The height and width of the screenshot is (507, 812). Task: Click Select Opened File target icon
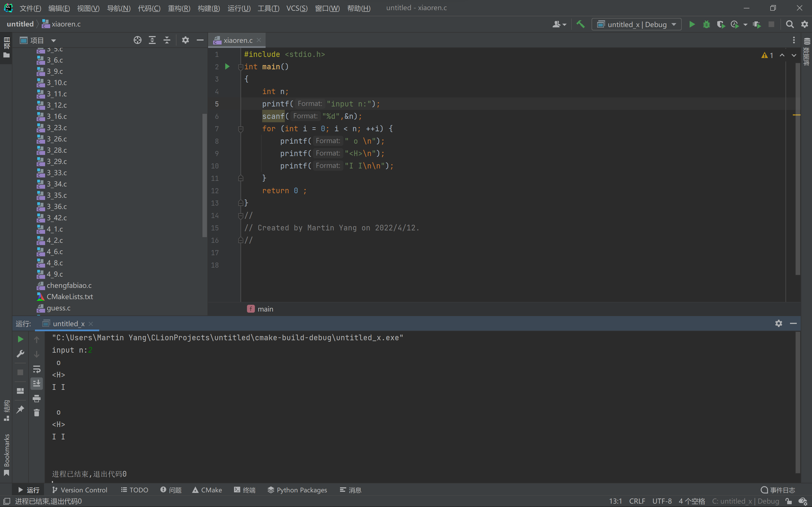click(x=137, y=40)
